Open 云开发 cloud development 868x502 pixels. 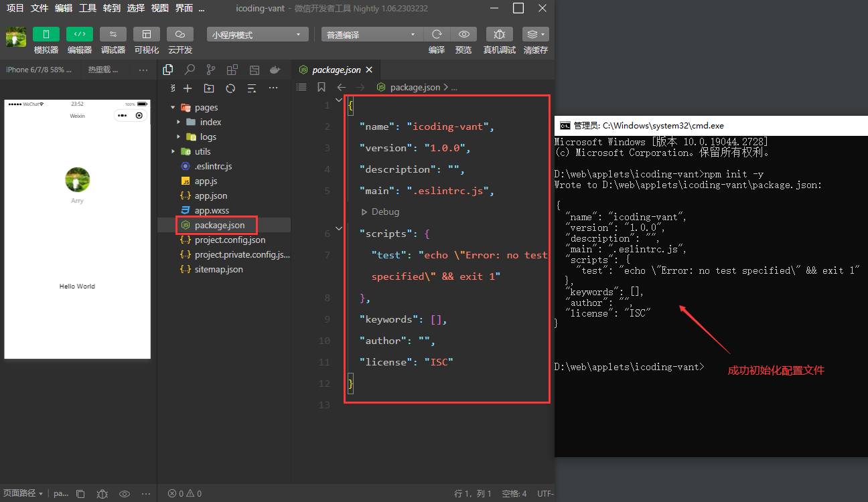point(180,34)
